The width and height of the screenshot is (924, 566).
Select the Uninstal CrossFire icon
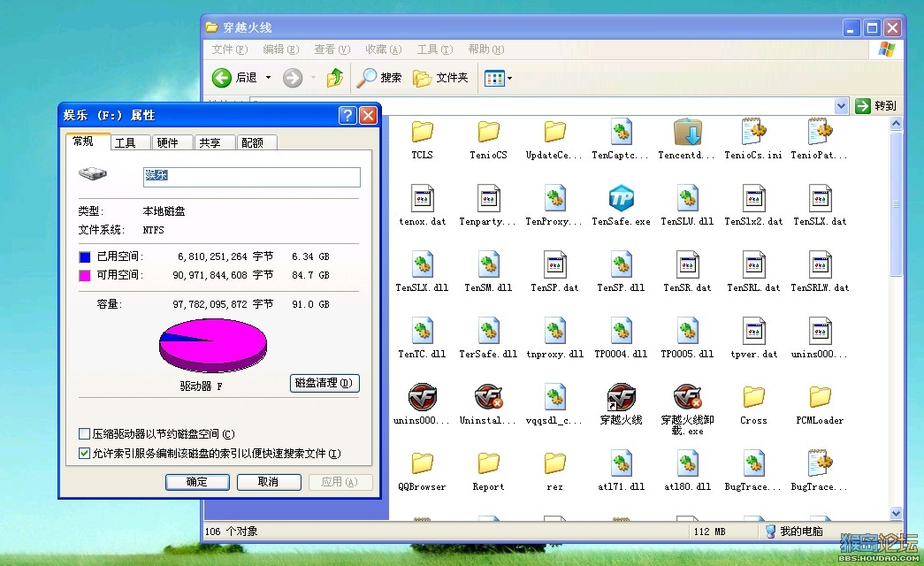[488, 397]
